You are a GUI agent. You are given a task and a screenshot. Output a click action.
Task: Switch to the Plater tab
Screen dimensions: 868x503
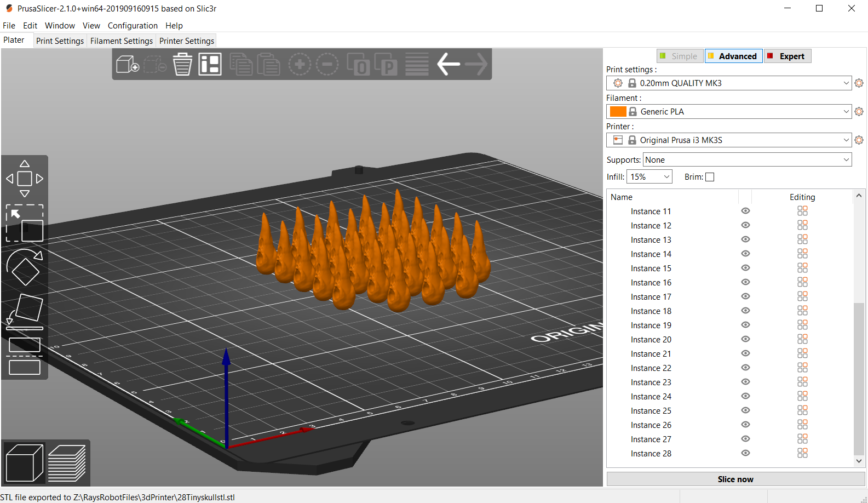pyautogui.click(x=14, y=40)
